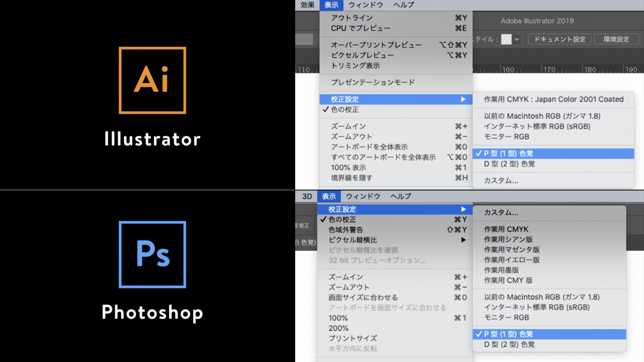Open Photoshop's ウィンドウ menu

coord(363,196)
